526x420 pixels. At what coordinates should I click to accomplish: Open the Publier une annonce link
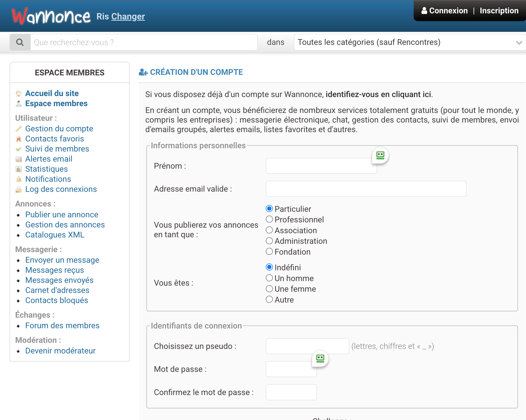tap(62, 215)
